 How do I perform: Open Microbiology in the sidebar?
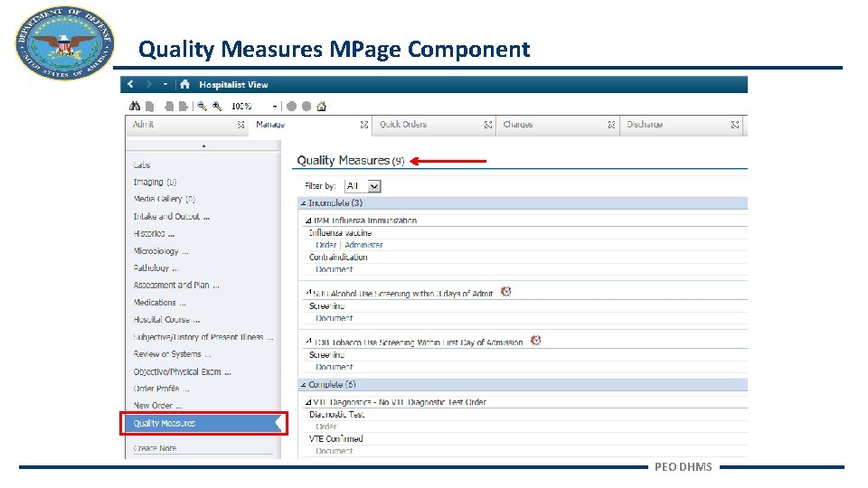click(x=161, y=250)
